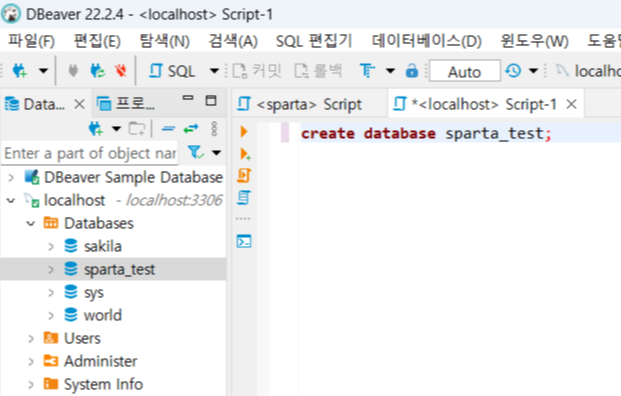Select the Databases folder
The width and height of the screenshot is (621, 396).
99,223
